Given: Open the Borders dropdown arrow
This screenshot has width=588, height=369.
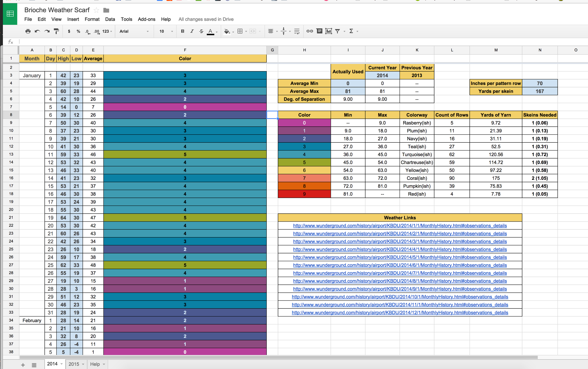Looking at the screenshot, I should pyautogui.click(x=246, y=32).
